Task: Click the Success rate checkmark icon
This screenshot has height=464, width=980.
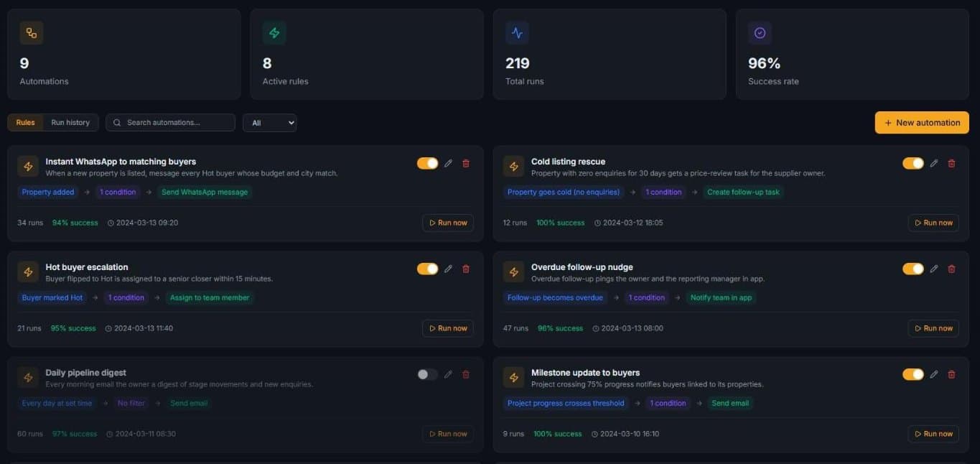Action: tap(760, 33)
